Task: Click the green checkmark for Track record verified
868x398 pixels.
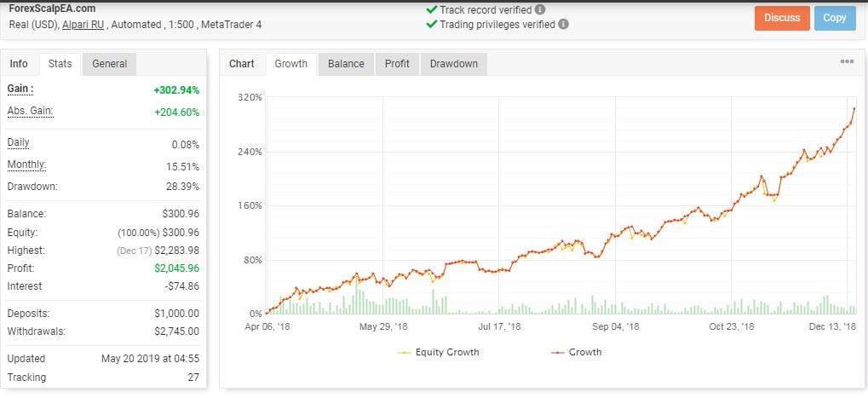Action: [x=431, y=10]
